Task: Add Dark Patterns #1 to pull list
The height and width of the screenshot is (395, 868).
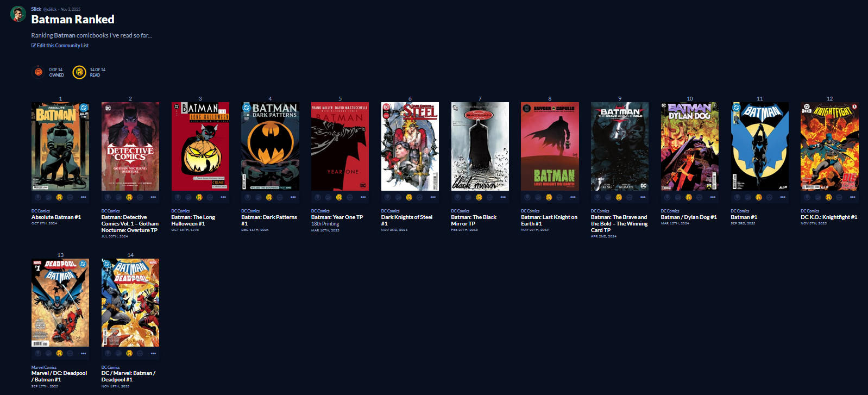Action: [x=248, y=197]
